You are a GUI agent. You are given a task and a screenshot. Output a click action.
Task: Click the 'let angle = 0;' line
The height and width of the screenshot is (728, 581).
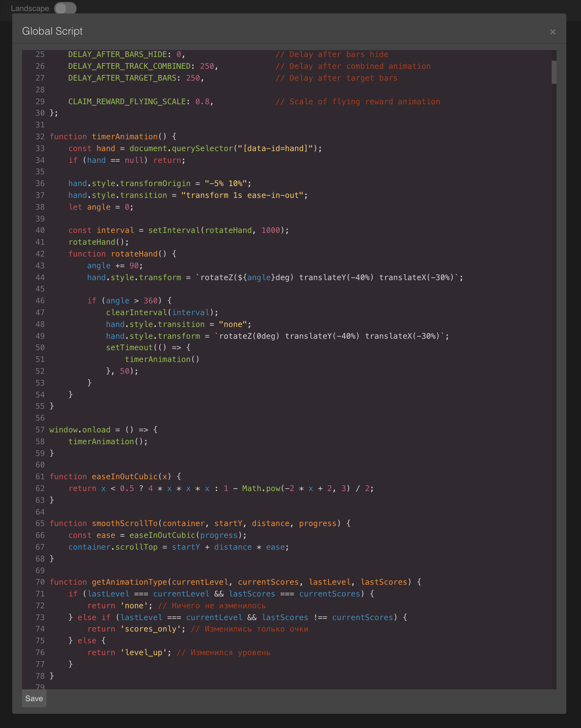(101, 207)
